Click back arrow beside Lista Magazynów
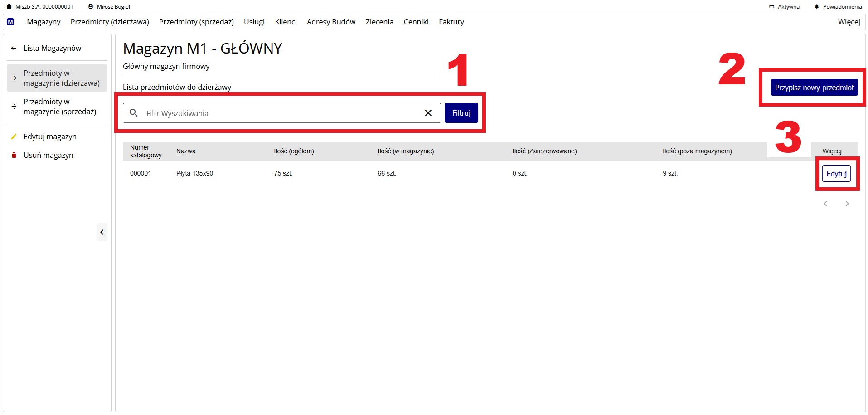The image size is (868, 415). point(14,48)
